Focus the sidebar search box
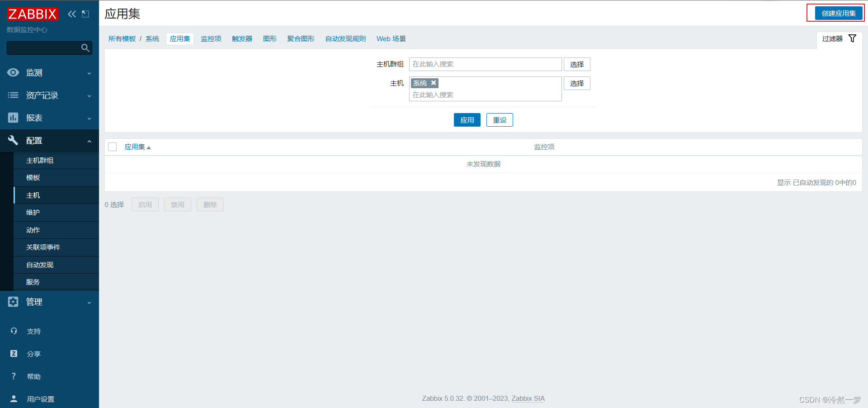868x408 pixels. pos(49,48)
